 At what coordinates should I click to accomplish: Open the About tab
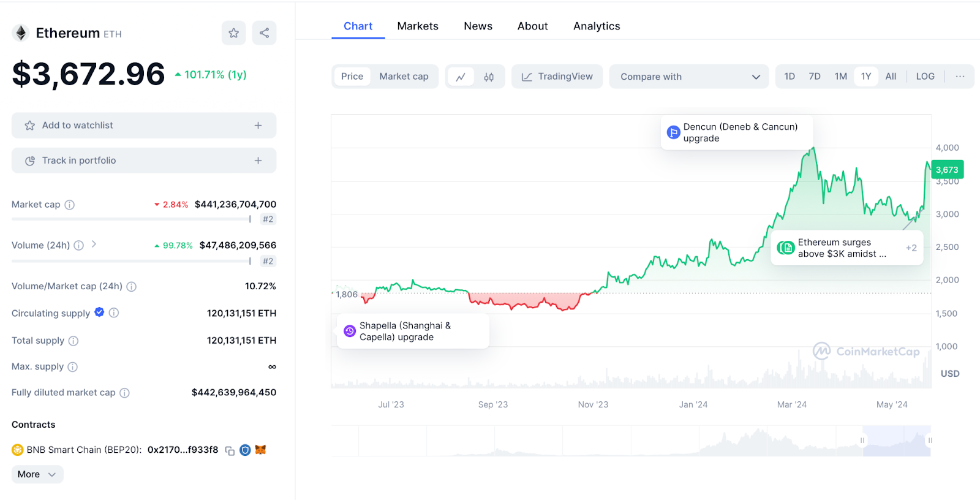click(x=532, y=26)
